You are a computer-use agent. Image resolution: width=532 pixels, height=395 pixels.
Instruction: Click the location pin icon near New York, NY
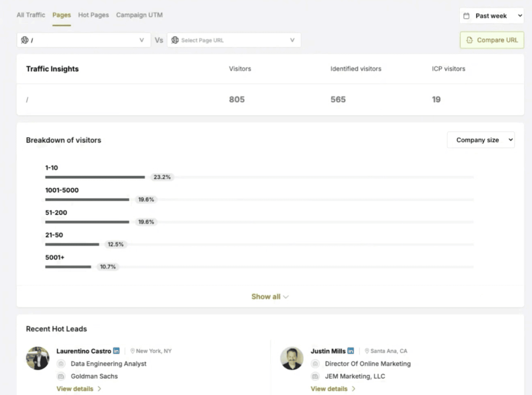133,351
